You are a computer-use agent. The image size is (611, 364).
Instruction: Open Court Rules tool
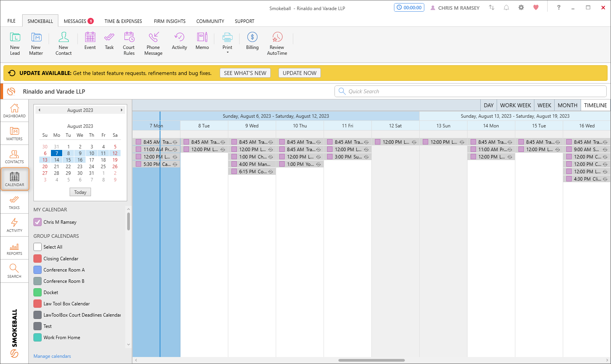pyautogui.click(x=129, y=44)
